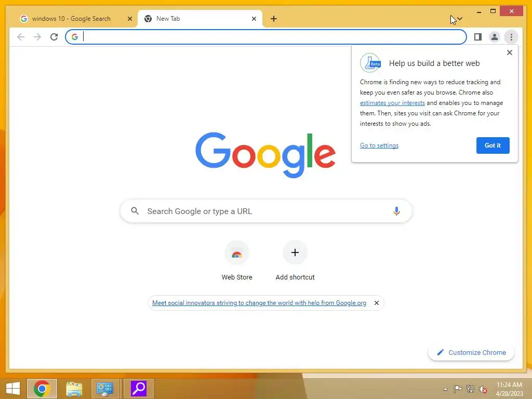Click the Search Google or type a URL box
The height and width of the screenshot is (399, 532).
pyautogui.click(x=266, y=211)
